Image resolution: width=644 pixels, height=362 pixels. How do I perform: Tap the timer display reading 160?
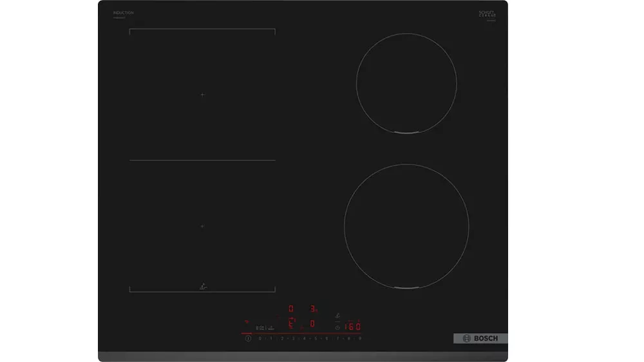click(x=352, y=327)
